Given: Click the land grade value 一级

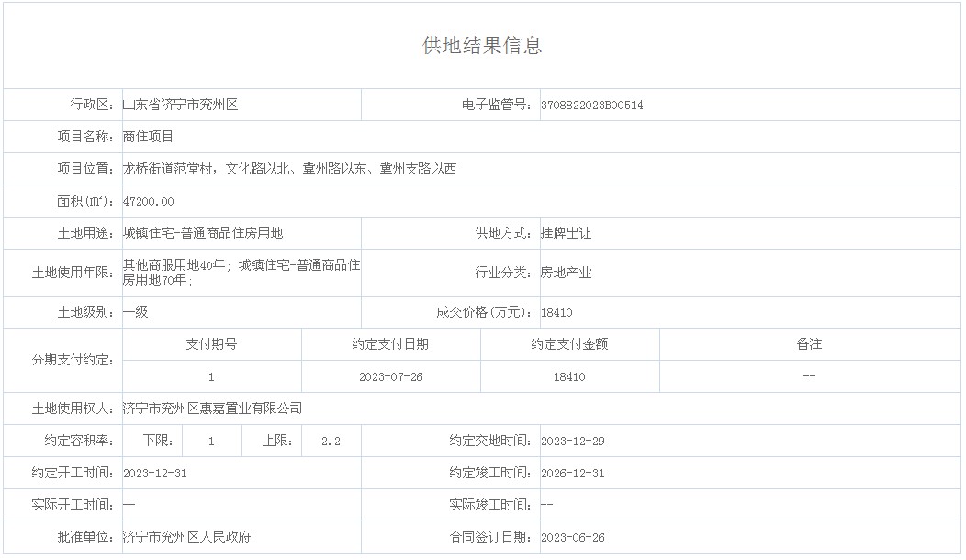Looking at the screenshot, I should [135, 312].
